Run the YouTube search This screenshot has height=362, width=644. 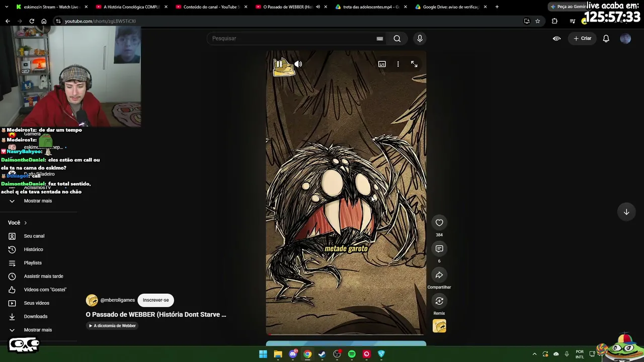click(397, 38)
